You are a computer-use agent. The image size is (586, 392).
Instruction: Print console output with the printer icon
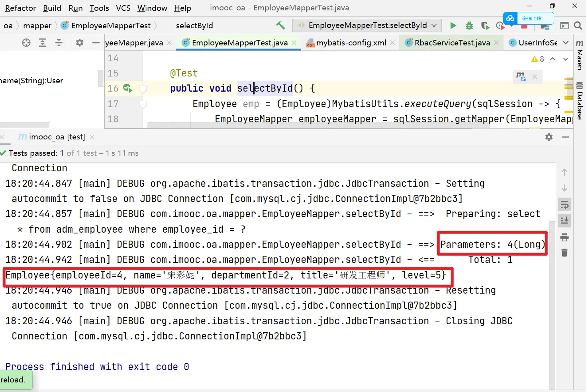coord(564,237)
